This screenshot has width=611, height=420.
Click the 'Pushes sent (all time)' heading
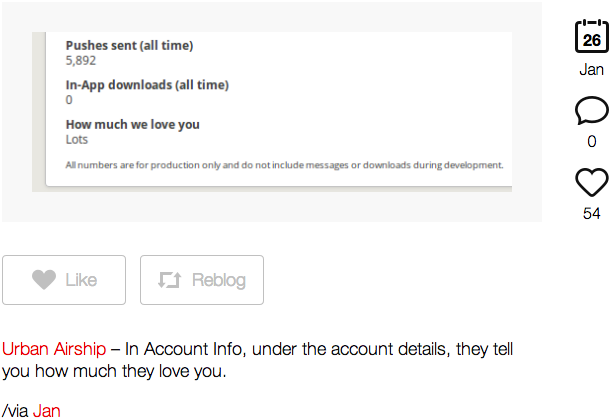[x=129, y=46]
